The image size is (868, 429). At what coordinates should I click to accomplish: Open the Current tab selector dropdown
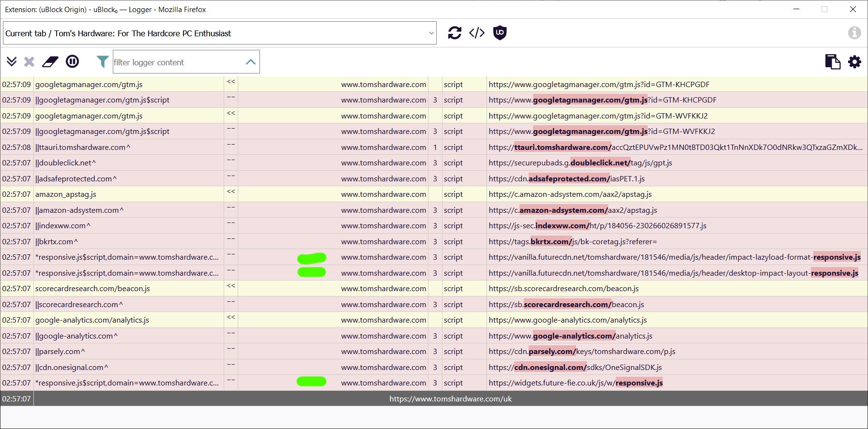220,33
